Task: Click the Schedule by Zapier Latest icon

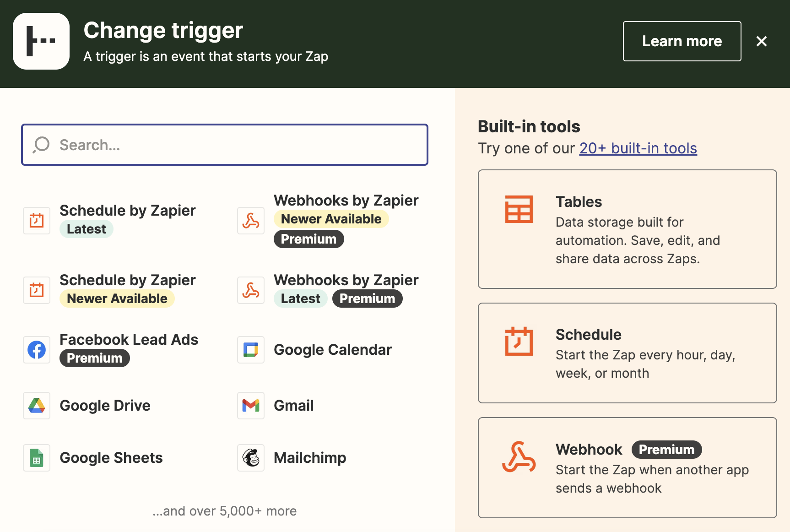Action: [37, 220]
